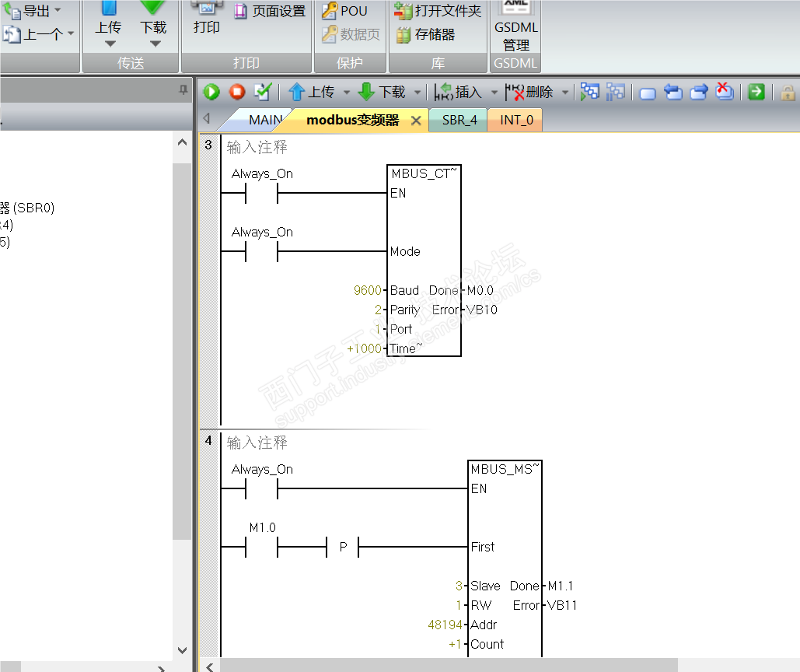Screen dimensions: 800x672
Task: Remove all bookmarks icon with red X
Action: tap(725, 92)
